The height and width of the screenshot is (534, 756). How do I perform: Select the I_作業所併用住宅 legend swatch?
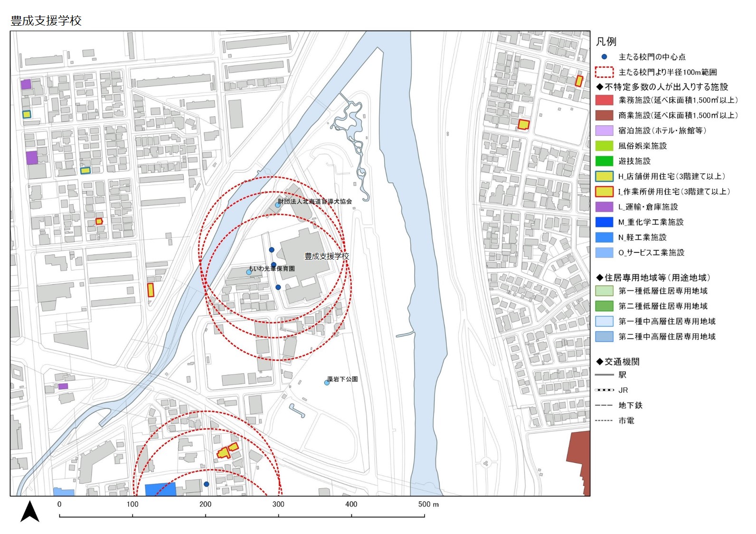[604, 191]
